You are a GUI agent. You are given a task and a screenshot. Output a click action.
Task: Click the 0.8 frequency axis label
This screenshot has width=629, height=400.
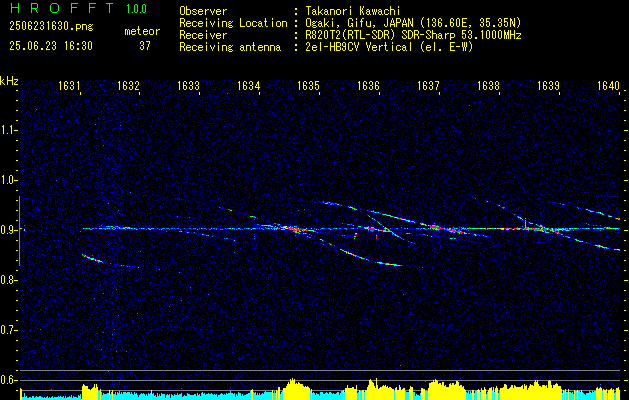click(x=8, y=280)
